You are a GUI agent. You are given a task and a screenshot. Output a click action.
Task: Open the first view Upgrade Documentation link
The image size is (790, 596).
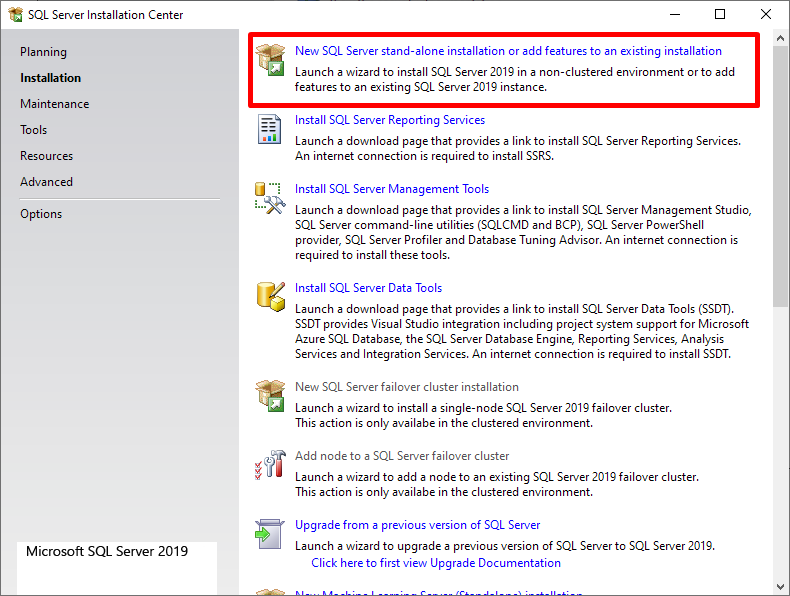436,563
